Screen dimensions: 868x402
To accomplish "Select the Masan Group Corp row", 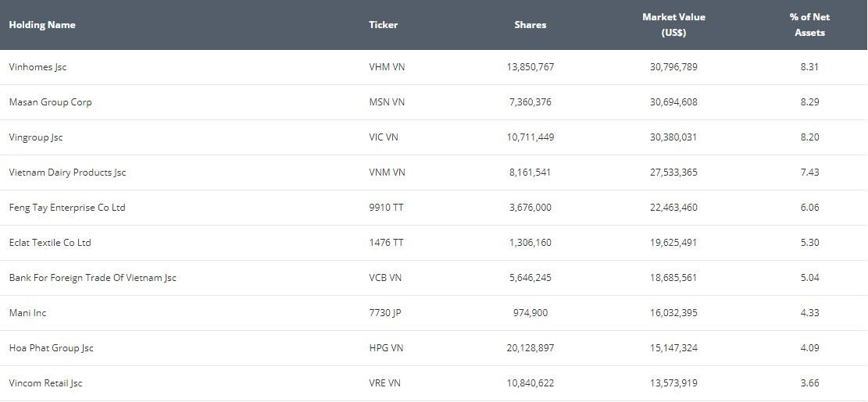I will coord(50,102).
